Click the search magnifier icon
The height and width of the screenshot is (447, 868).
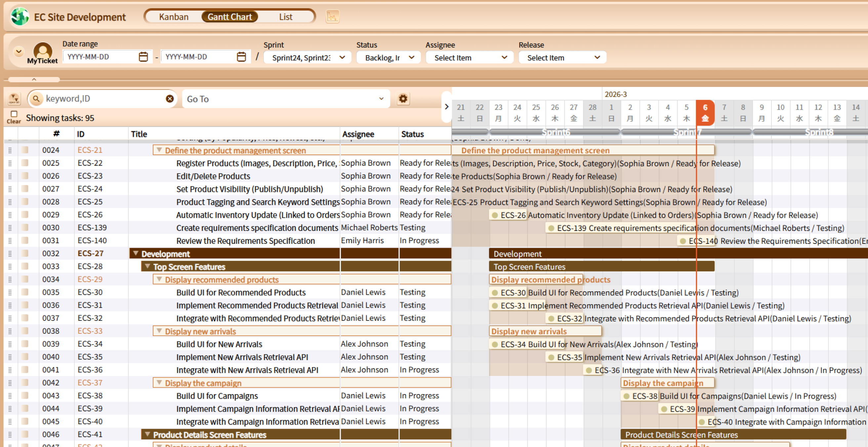[36, 99]
